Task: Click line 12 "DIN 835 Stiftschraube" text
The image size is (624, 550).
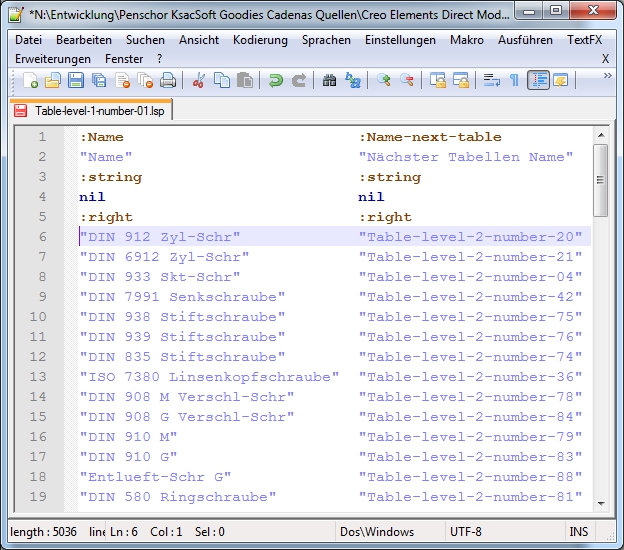Action: [x=182, y=357]
